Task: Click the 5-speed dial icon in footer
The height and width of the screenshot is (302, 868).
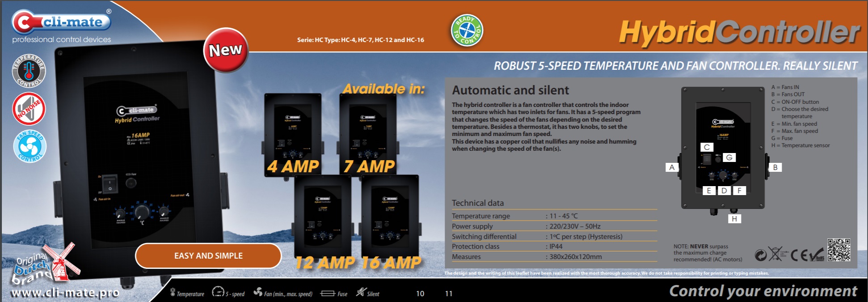Action: pyautogui.click(x=218, y=292)
